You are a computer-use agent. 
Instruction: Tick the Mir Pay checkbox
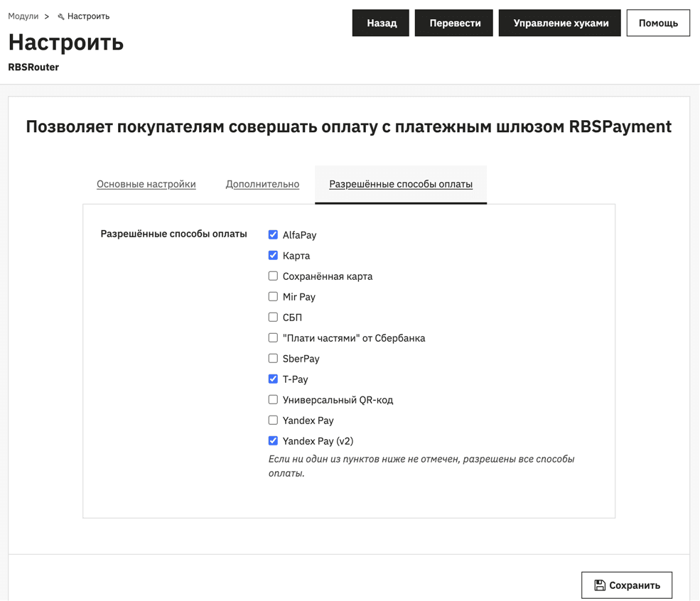273,296
